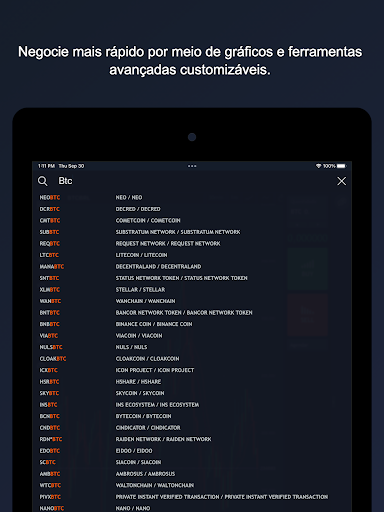Click Cometcoin / Cometcoin description
The height and width of the screenshot is (512, 384).
click(148, 221)
